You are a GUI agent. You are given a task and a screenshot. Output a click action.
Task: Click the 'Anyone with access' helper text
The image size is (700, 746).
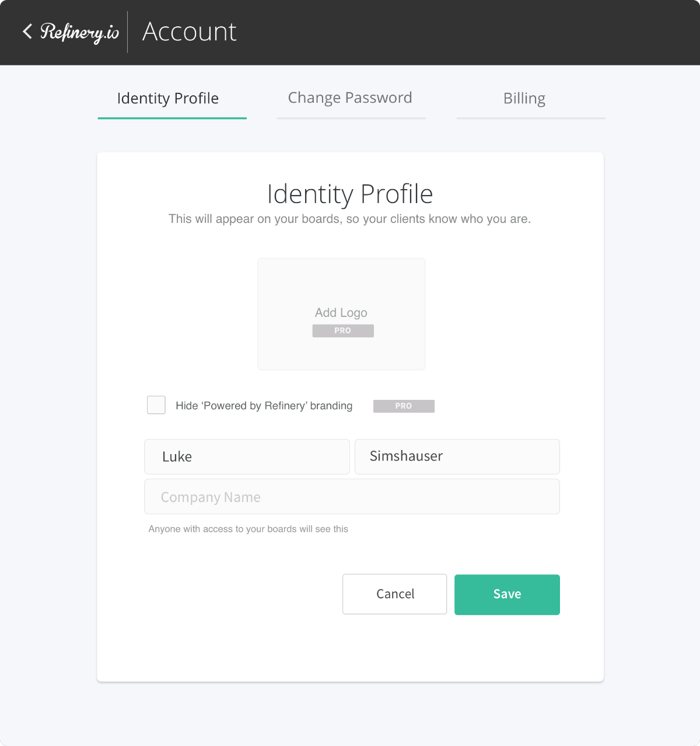tap(249, 529)
